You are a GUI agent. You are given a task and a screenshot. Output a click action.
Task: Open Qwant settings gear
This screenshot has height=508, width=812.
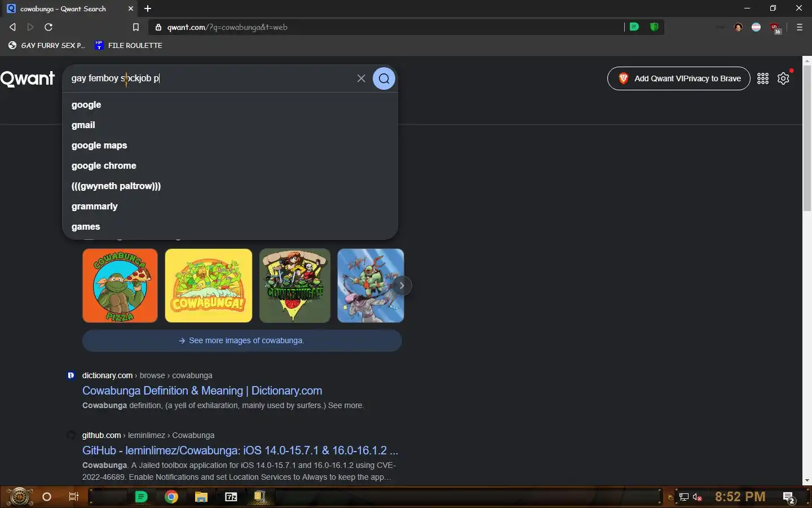click(783, 78)
